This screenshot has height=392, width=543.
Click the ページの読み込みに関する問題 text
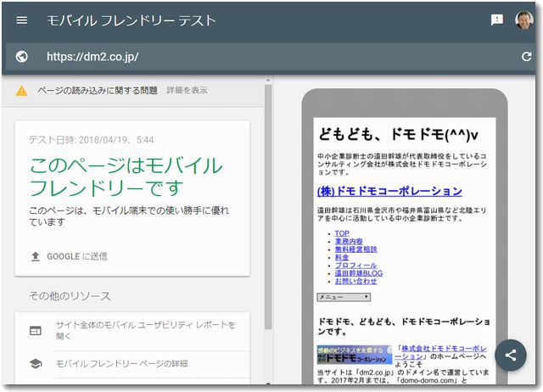click(98, 91)
